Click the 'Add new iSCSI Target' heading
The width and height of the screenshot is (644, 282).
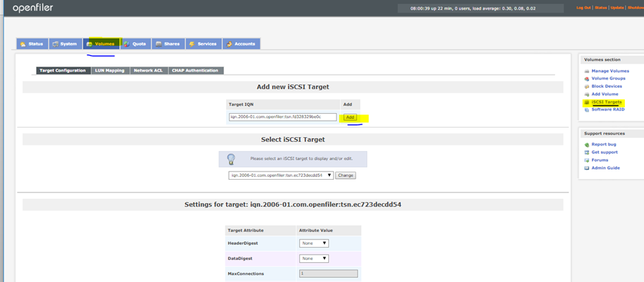point(293,87)
